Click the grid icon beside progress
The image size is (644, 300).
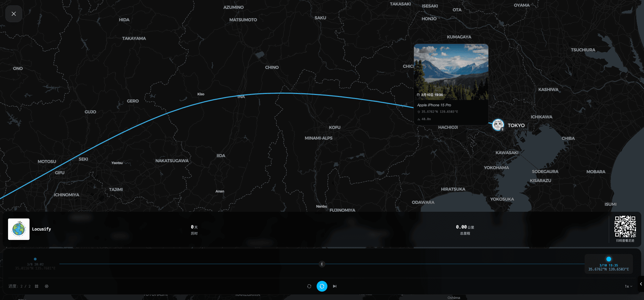(37, 286)
